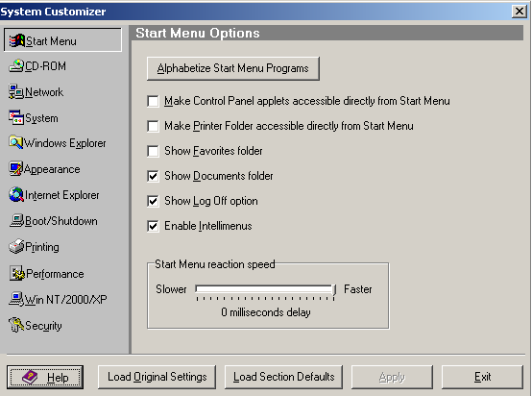Open the System settings icon
Viewport: 532px width, 396px height.
pos(16,117)
